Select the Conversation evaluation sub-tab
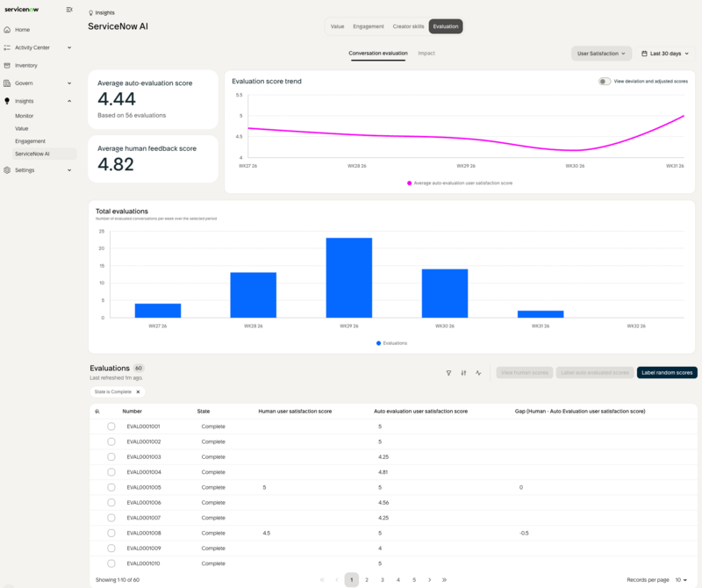 pyautogui.click(x=378, y=54)
